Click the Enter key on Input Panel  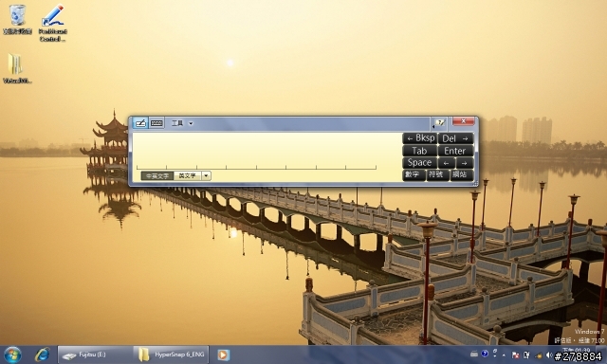point(455,151)
